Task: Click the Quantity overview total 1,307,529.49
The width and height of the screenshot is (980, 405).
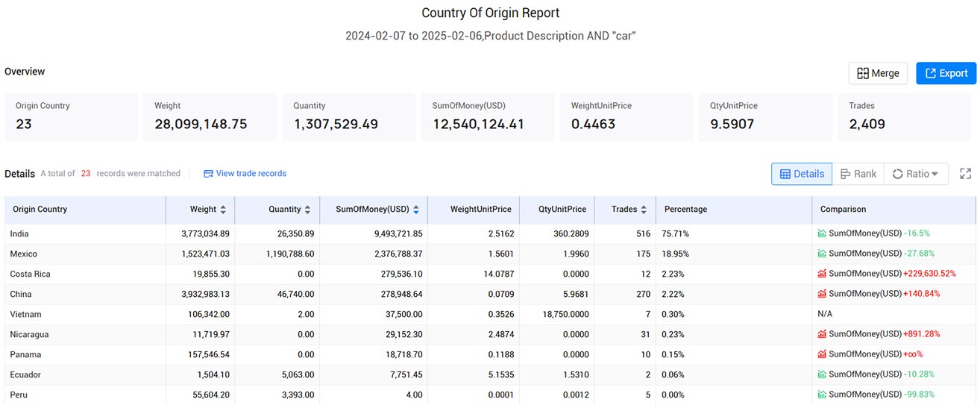Action: 337,124
